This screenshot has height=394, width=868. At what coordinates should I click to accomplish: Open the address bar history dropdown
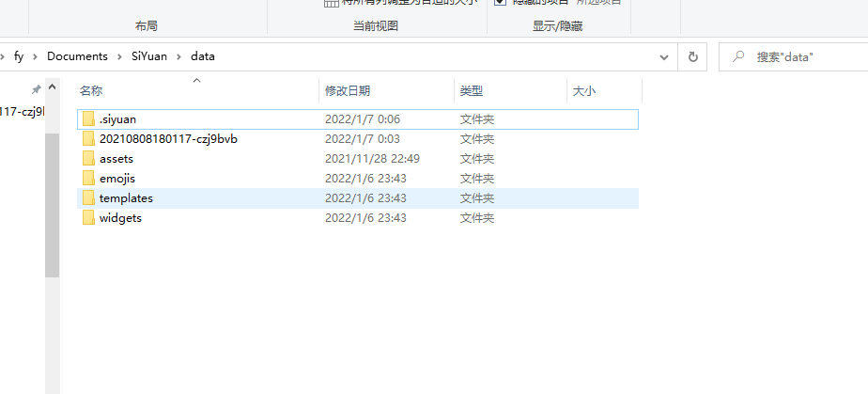(x=664, y=57)
